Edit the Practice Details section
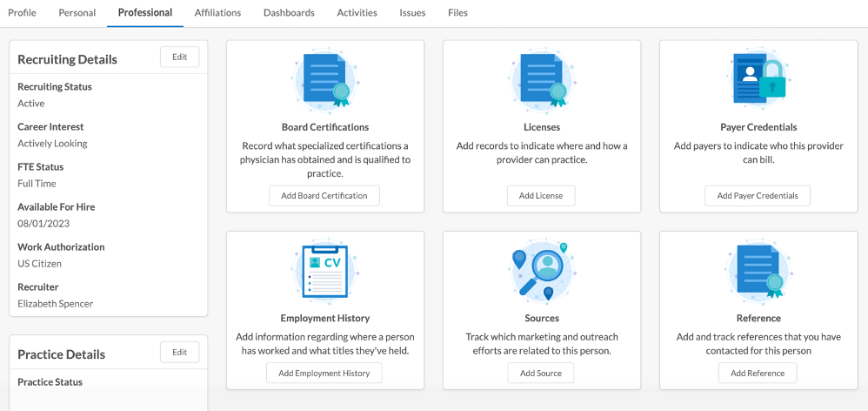The width and height of the screenshot is (868, 411). [x=179, y=353]
